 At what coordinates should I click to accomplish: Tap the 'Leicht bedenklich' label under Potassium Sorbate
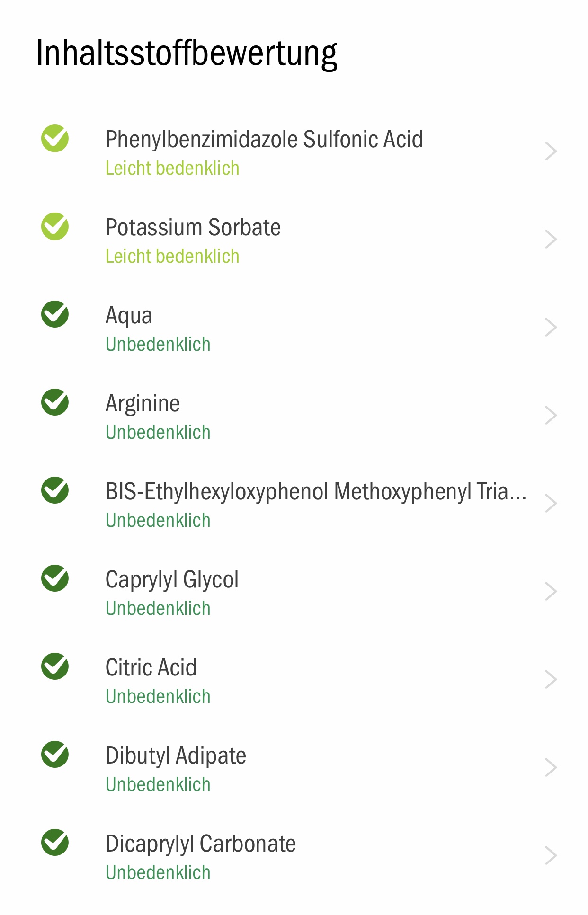172,256
